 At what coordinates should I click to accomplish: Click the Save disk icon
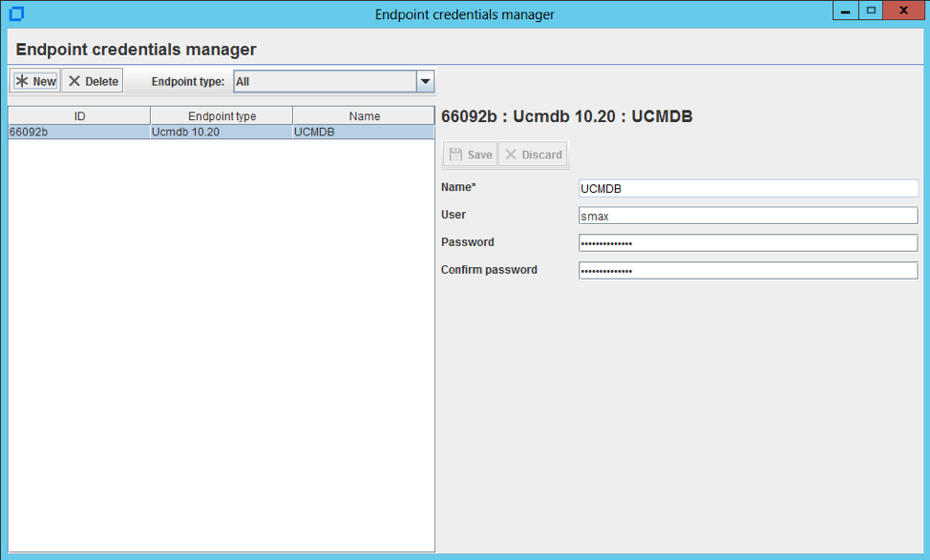pyautogui.click(x=457, y=154)
